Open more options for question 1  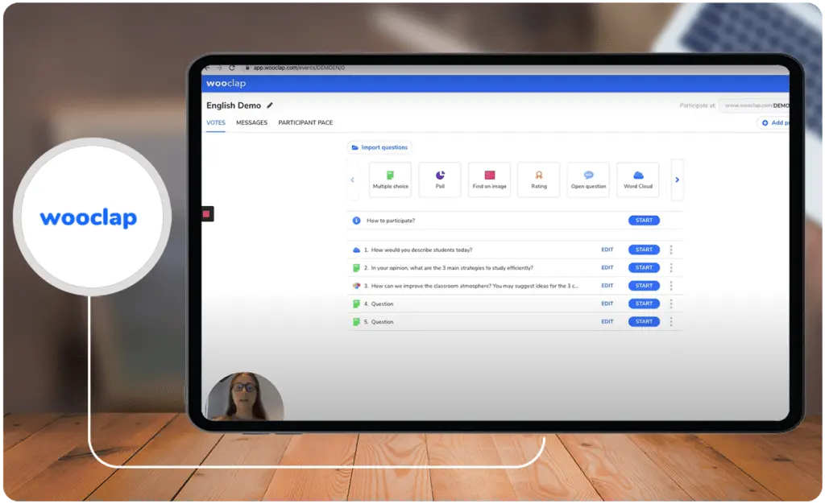tap(671, 250)
